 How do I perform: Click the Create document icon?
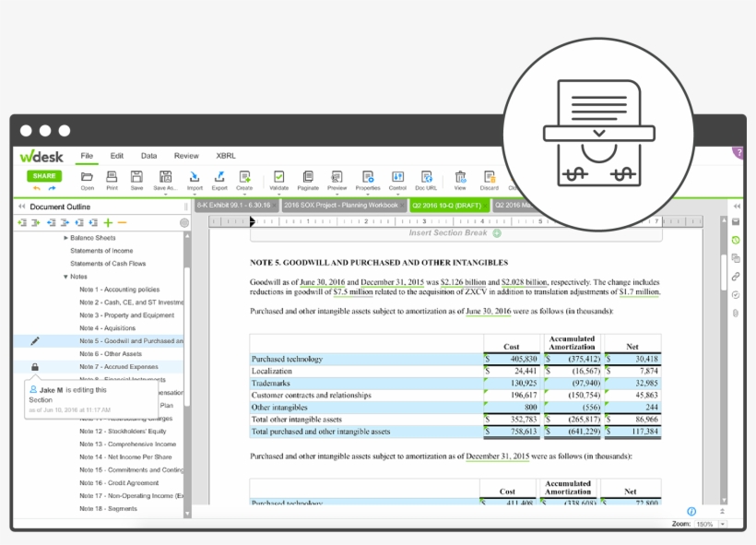point(244,176)
